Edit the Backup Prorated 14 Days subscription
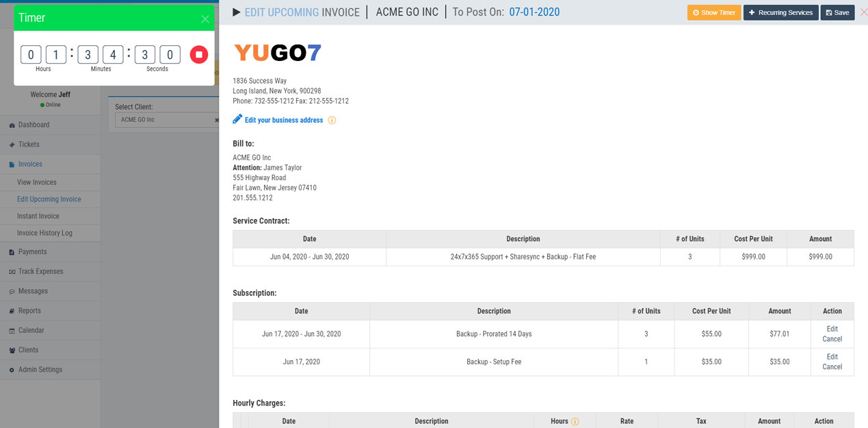Screen dimensions: 868x428 click(x=832, y=329)
